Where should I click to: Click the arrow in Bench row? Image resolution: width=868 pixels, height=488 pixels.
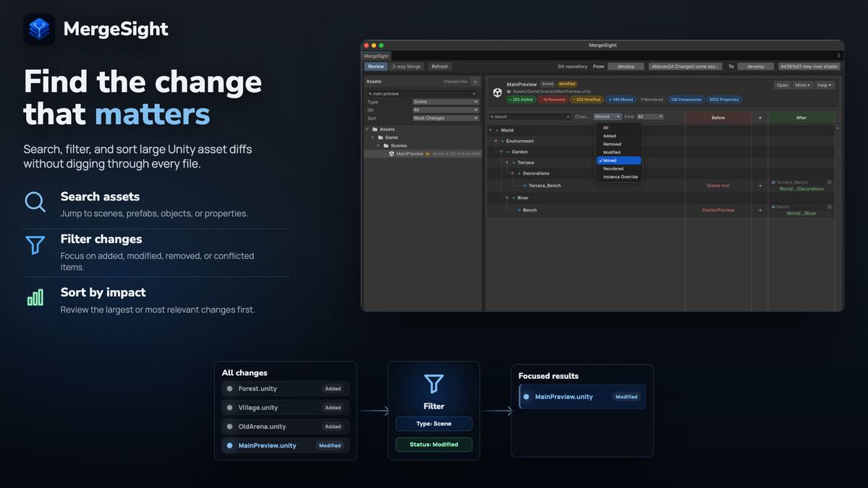759,210
